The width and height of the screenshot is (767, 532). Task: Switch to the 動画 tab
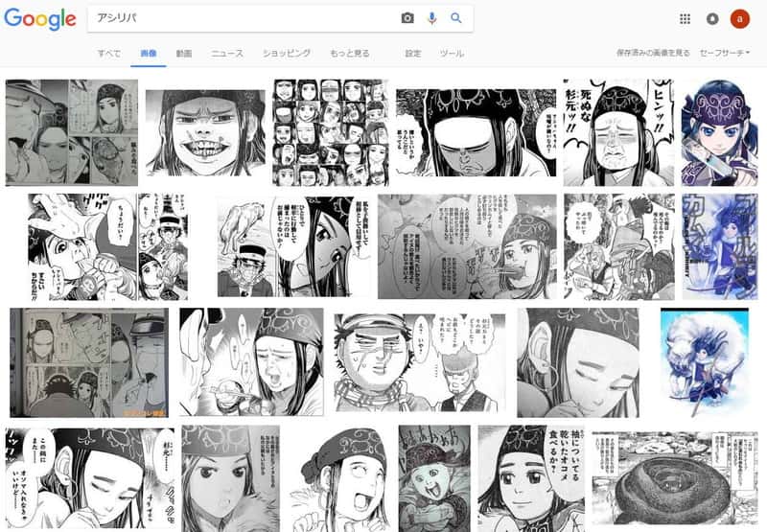(x=184, y=54)
